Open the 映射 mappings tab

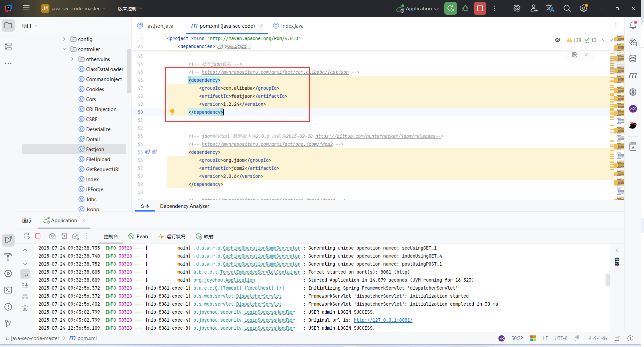(x=205, y=236)
